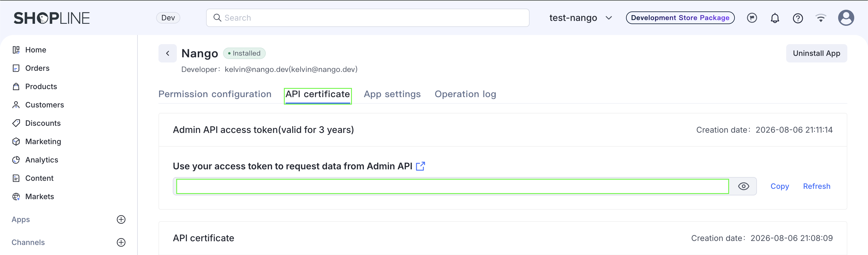The width and height of the screenshot is (868, 255).
Task: Add an app with the Apps plus icon
Action: 121,219
